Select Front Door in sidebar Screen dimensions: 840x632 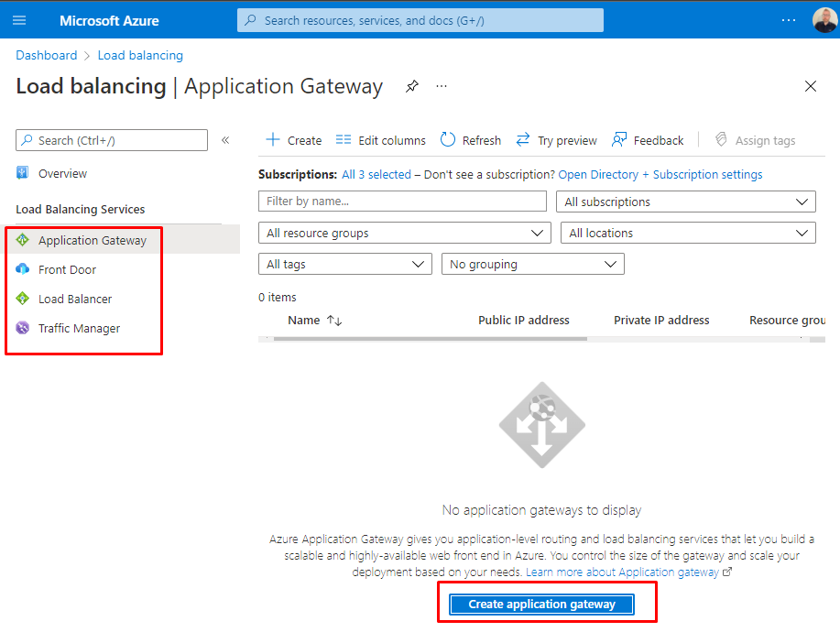[x=67, y=269]
